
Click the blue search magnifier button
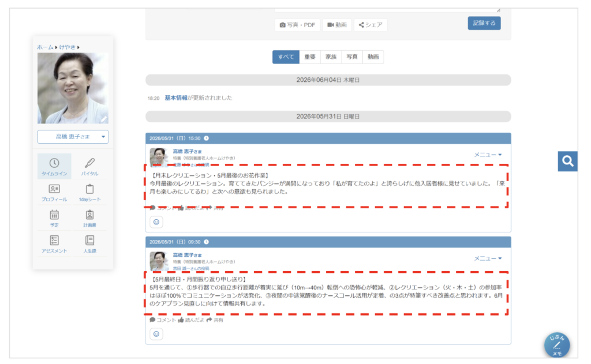(568, 162)
